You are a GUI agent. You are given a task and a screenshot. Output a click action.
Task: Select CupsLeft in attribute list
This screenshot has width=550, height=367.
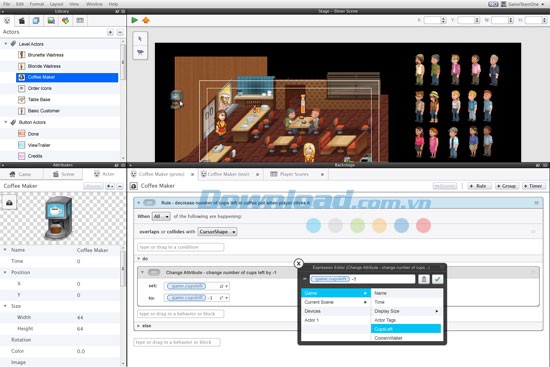(406, 329)
